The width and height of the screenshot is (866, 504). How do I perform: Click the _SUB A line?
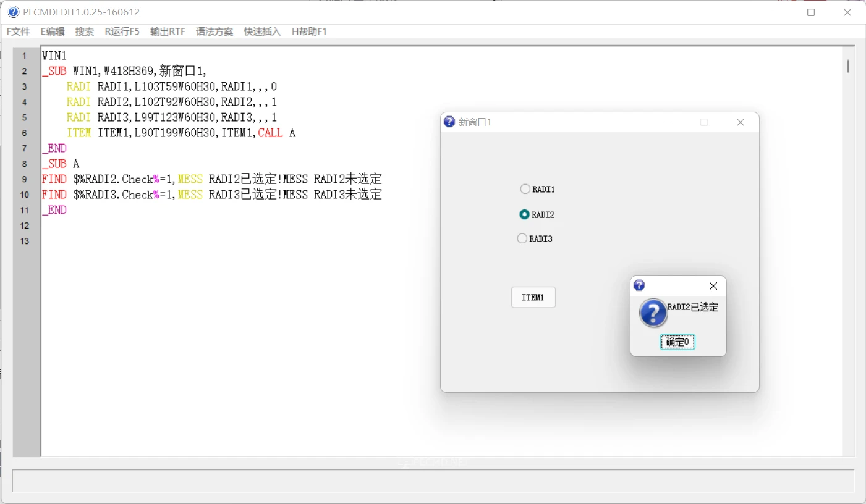pos(61,164)
